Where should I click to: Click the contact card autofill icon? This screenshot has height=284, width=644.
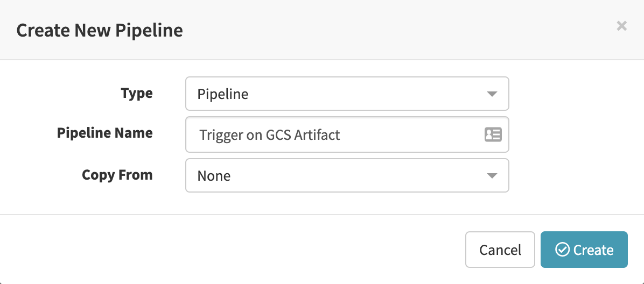click(x=493, y=134)
